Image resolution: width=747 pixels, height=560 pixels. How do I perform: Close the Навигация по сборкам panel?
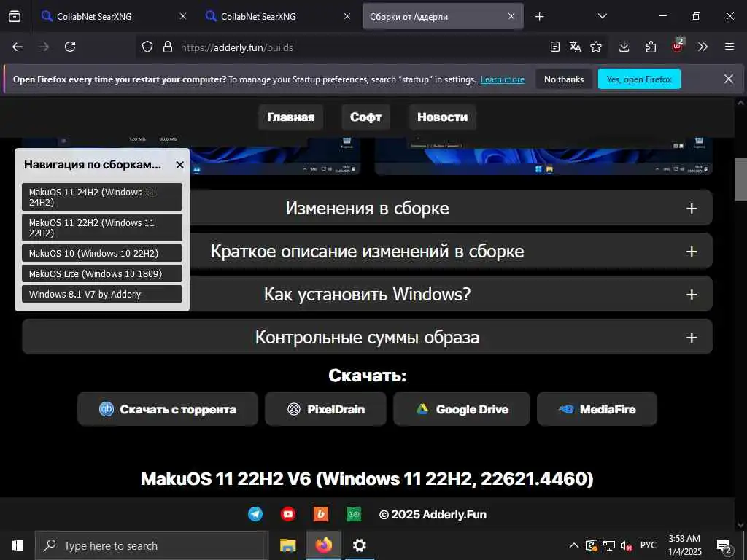(179, 165)
